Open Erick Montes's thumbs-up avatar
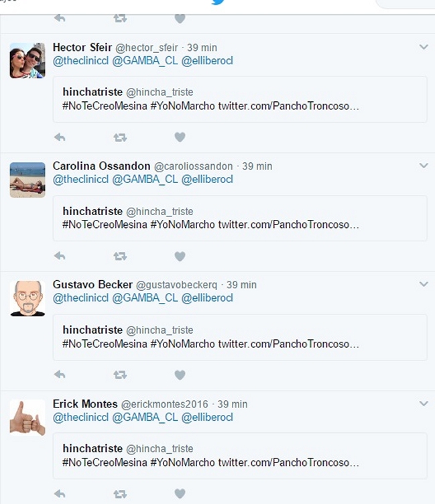Screen dimensions: 435x504 [x=27, y=418]
